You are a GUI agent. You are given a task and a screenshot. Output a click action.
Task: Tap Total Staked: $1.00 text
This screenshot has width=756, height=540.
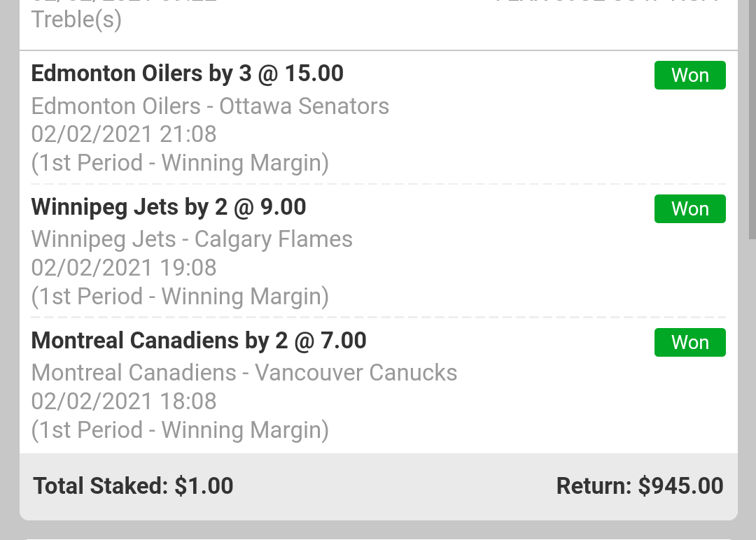point(133,486)
